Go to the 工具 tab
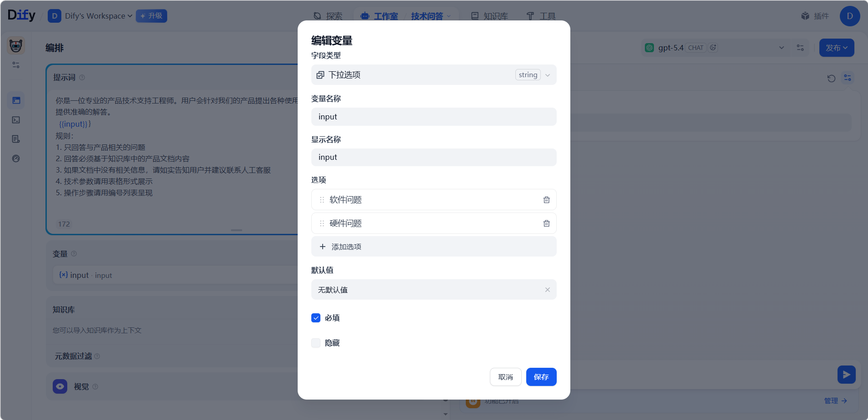 (541, 16)
